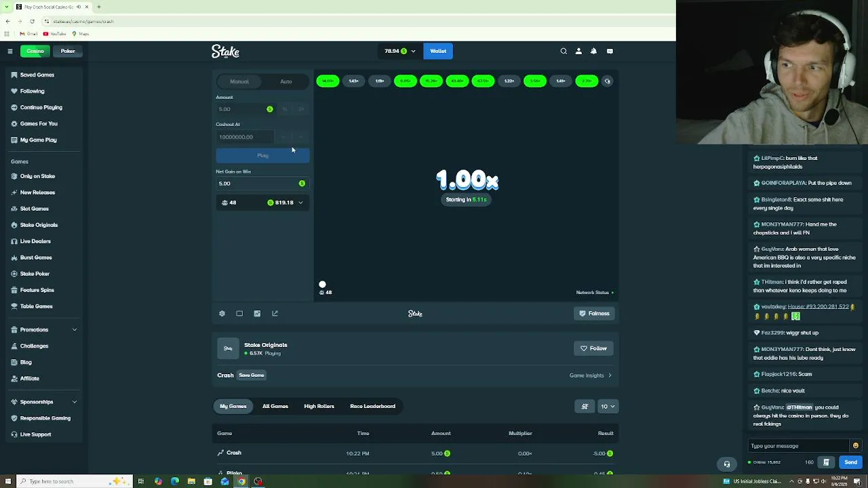Select Manual betting mode
868x488 pixels.
pos(239,81)
